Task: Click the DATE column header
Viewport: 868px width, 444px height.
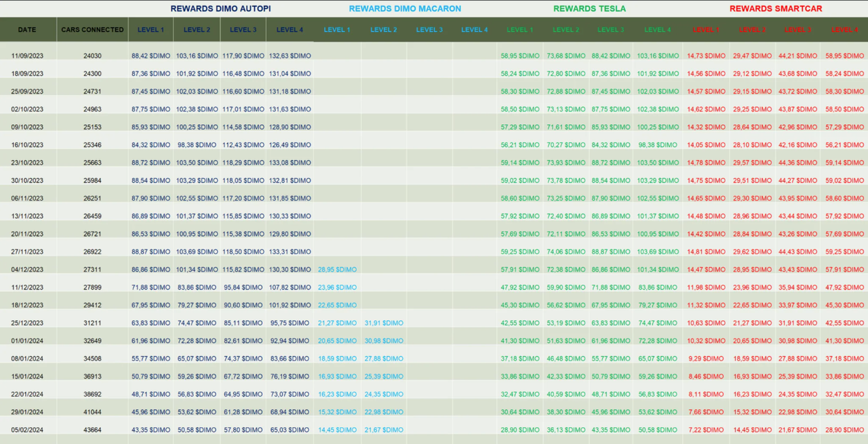Action: tap(27, 30)
